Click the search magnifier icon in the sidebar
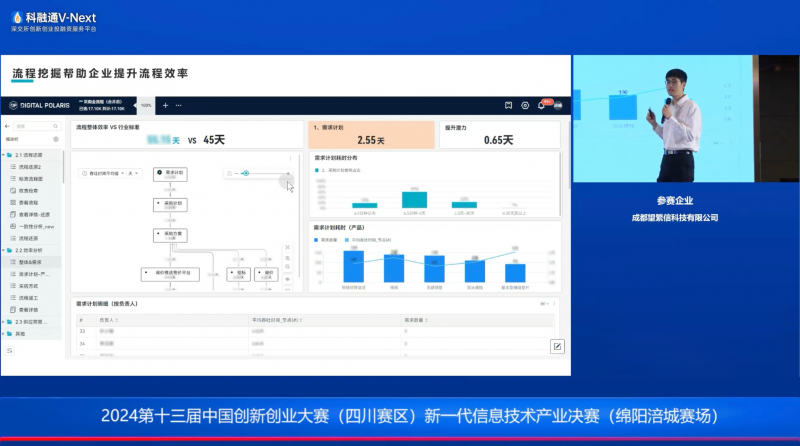 click(x=56, y=126)
